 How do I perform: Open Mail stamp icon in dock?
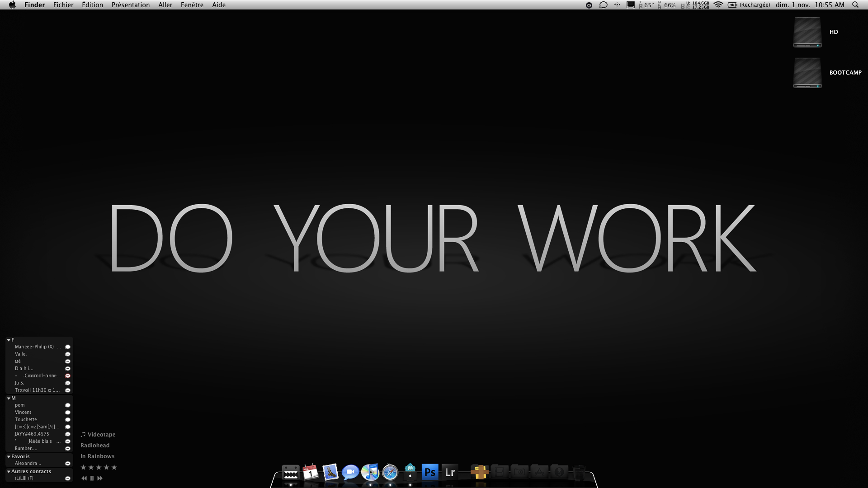330,472
